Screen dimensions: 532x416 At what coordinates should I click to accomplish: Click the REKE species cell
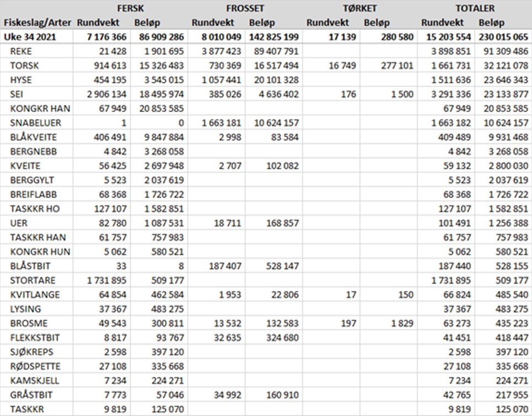(21, 51)
